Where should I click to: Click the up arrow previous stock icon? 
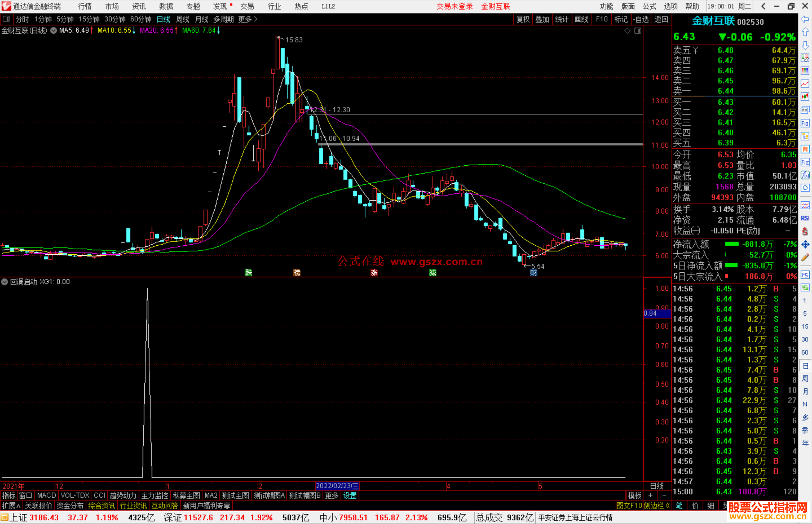[x=805, y=32]
